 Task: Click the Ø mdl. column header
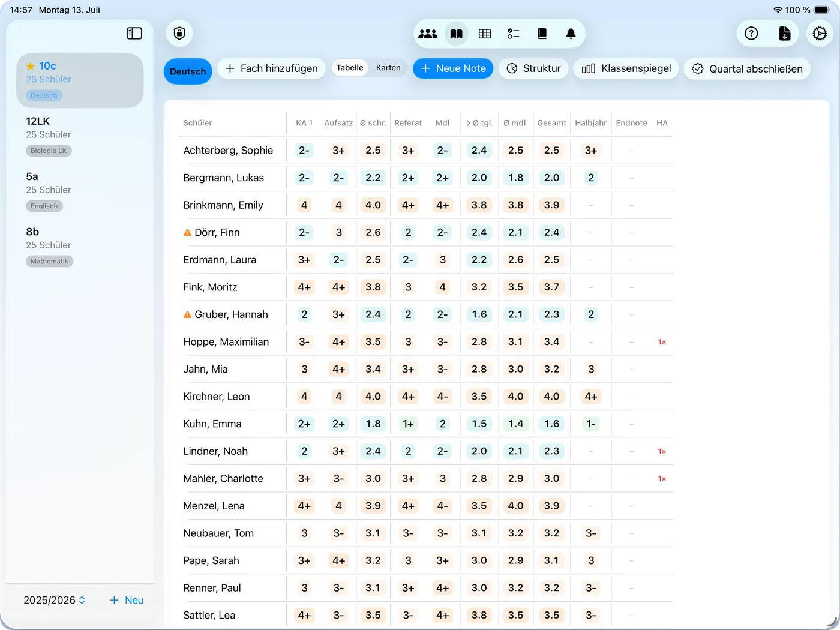tap(515, 123)
